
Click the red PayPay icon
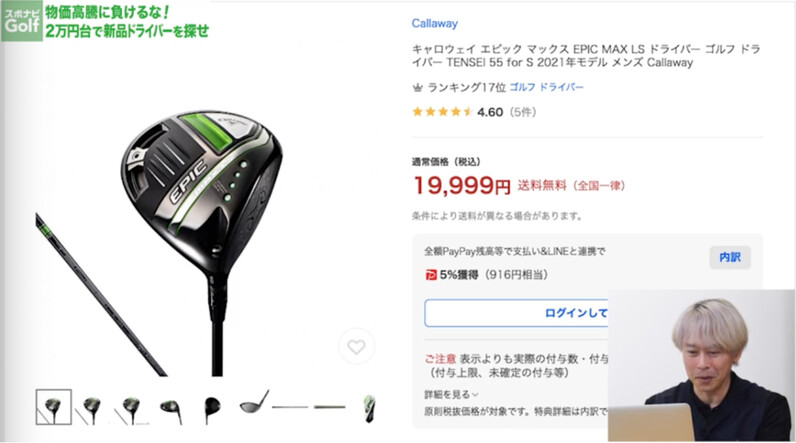tap(431, 275)
